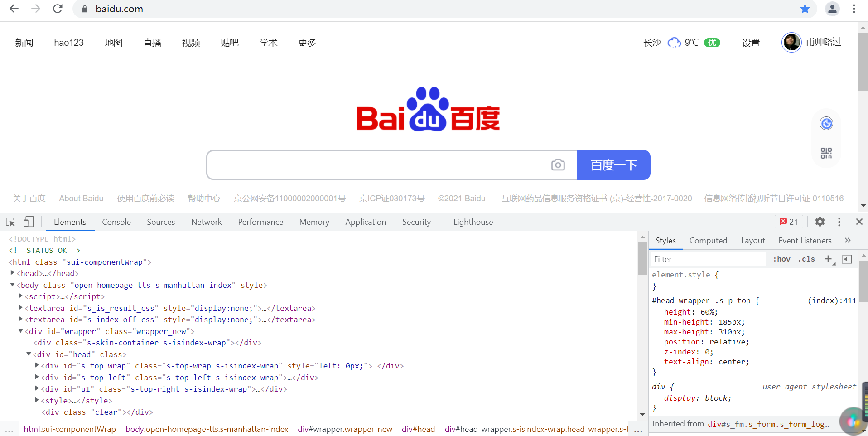Toggle the computed styles sidebar icon
This screenshot has height=436, width=868.
847,259
